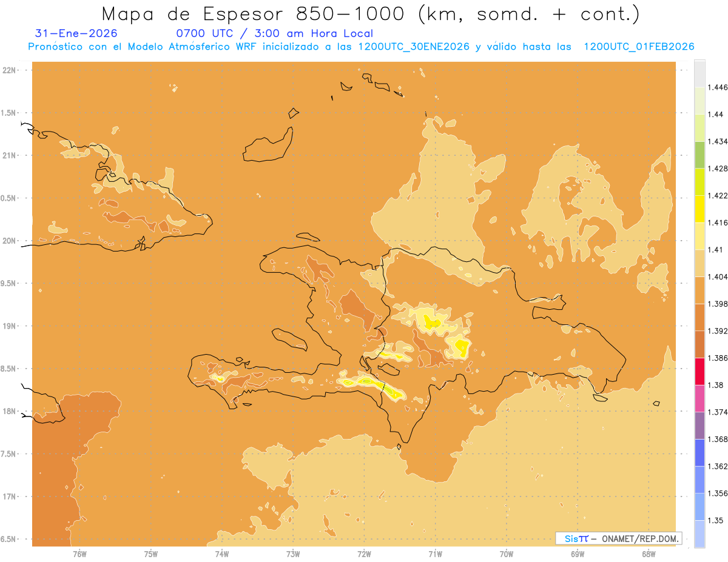The image size is (728, 562).
Task: Click the legend value '1.368'
Action: pyautogui.click(x=719, y=439)
